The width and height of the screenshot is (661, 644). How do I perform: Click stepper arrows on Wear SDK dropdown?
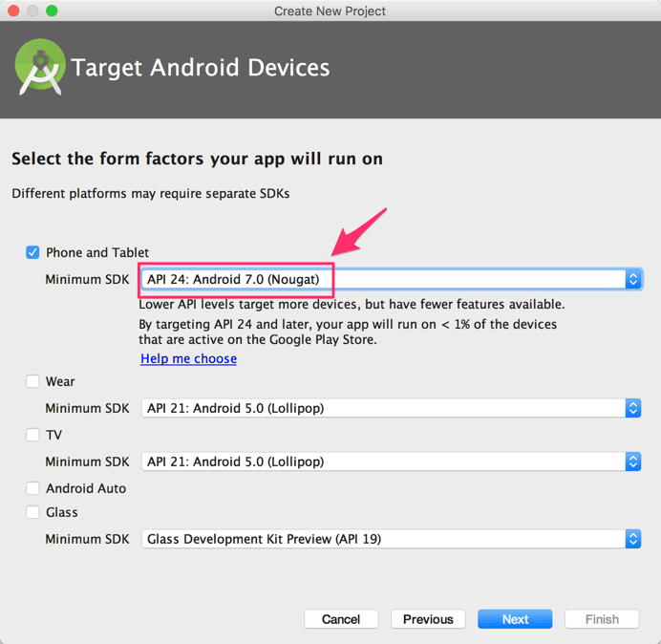point(633,408)
